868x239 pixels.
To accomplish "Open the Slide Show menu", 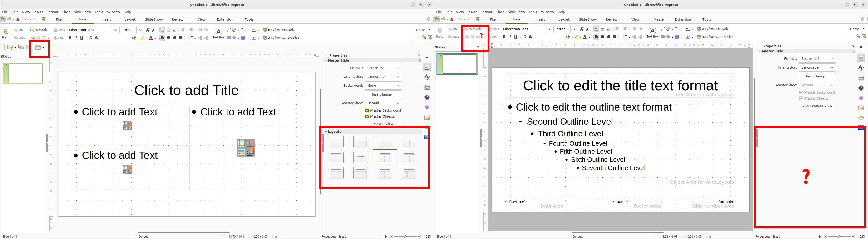I will click(82, 12).
